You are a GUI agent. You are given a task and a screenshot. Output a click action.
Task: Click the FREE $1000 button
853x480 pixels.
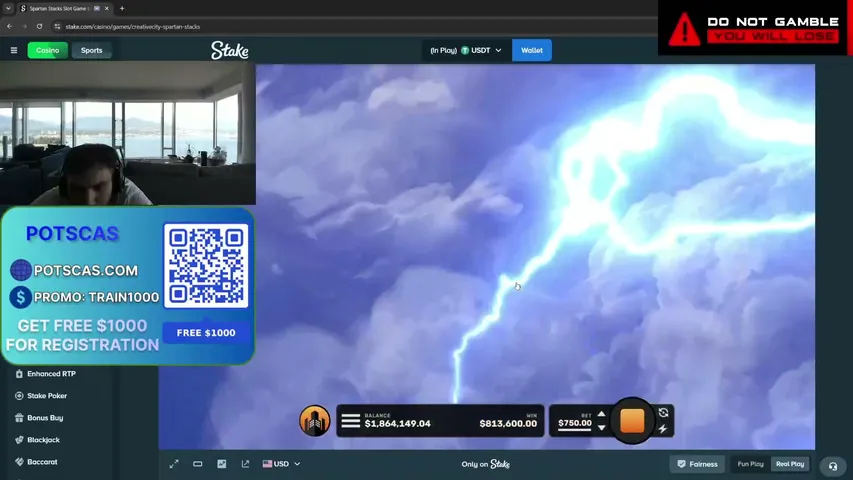206,333
